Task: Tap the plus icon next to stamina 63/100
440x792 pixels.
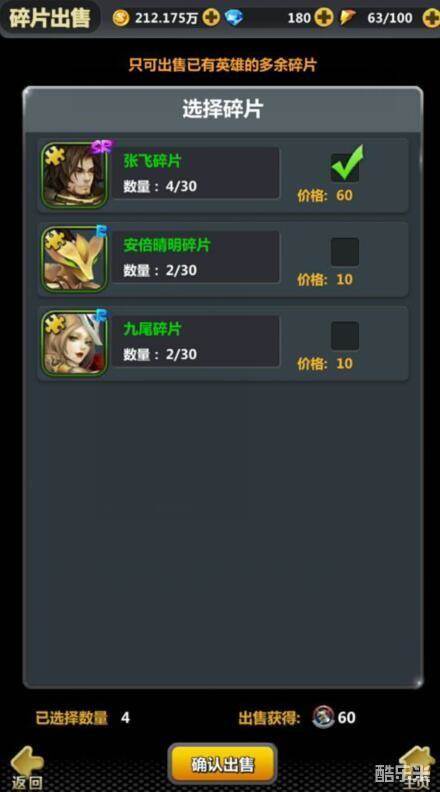Action: [431, 19]
